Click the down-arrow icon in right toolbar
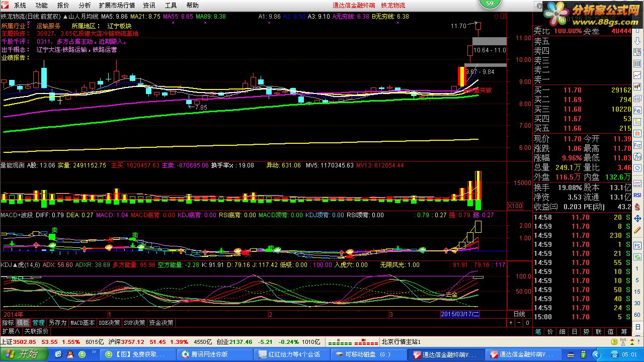Viewport: 644px width, 362px height. (637, 41)
